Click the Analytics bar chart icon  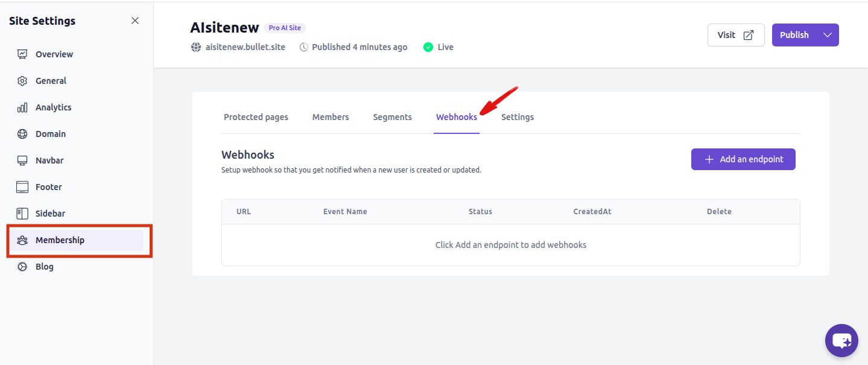pyautogui.click(x=22, y=107)
